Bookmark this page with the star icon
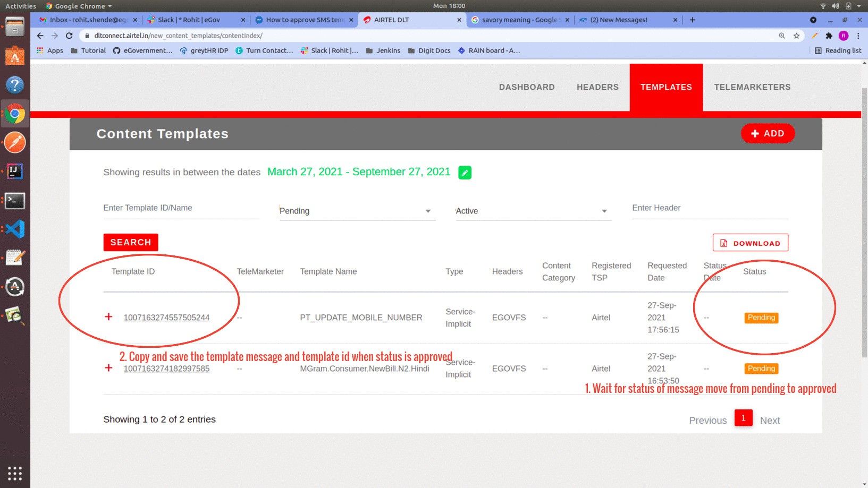The width and height of the screenshot is (868, 488). coord(796,36)
